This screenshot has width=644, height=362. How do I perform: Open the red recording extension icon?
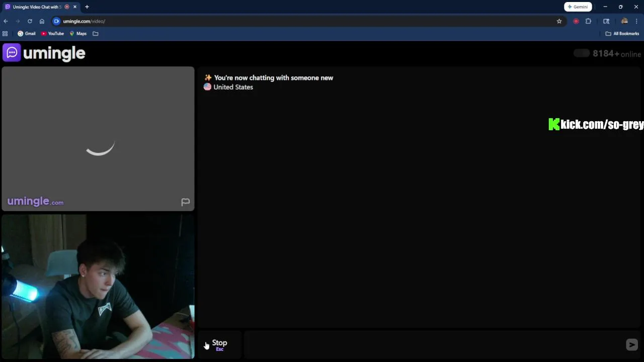[576, 21]
